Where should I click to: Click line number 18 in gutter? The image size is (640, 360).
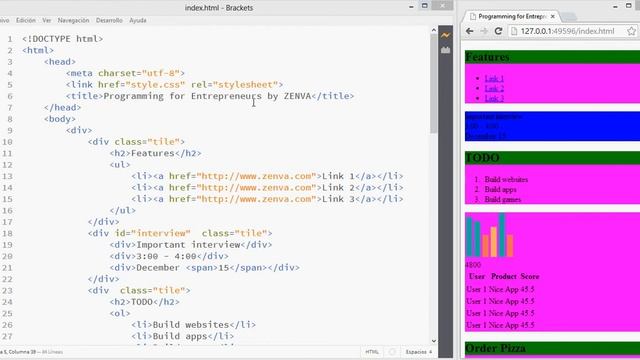click(7, 233)
